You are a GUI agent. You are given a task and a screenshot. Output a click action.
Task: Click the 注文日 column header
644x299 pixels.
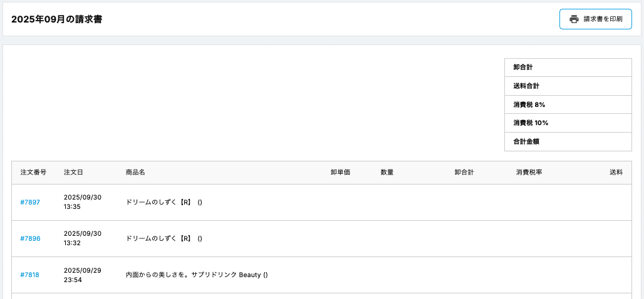(73, 172)
